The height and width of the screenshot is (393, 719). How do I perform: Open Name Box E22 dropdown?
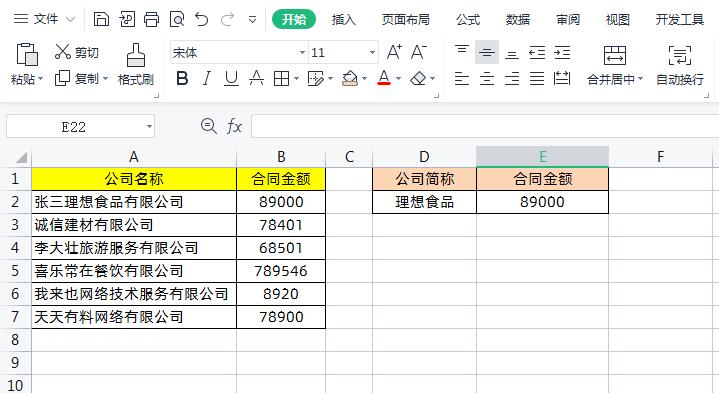pyautogui.click(x=149, y=127)
